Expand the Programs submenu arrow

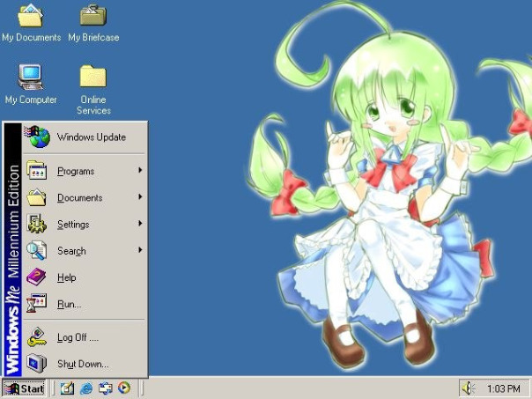pos(140,170)
